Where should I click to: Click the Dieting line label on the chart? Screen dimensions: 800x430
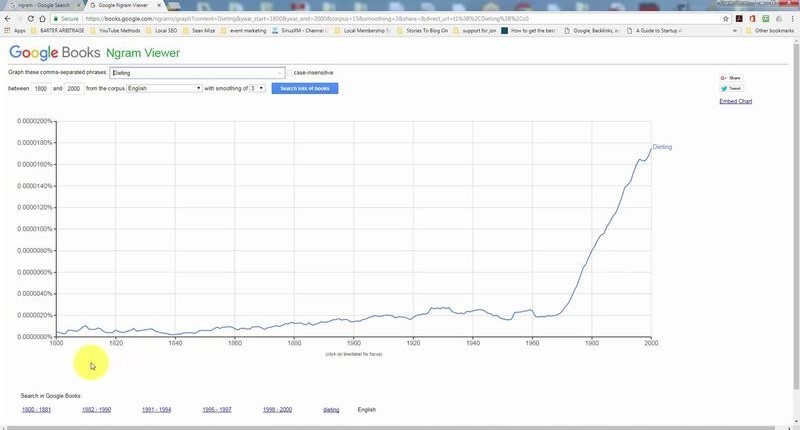click(x=662, y=147)
